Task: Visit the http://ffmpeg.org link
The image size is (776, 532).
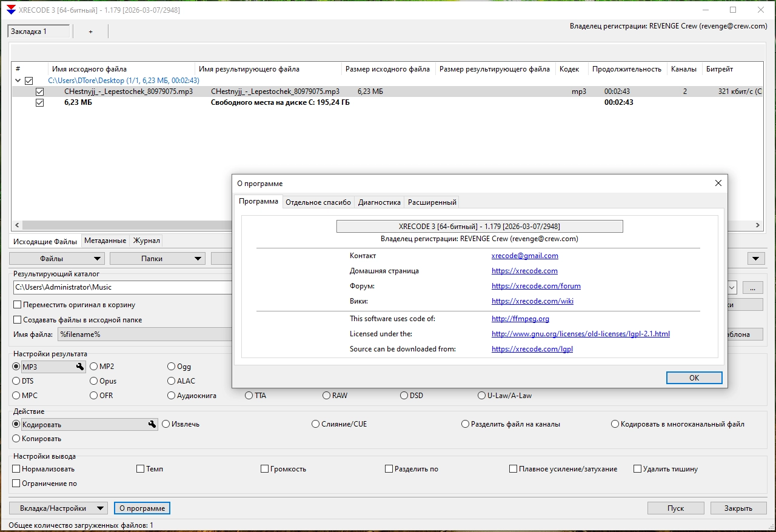Action: [520, 319]
